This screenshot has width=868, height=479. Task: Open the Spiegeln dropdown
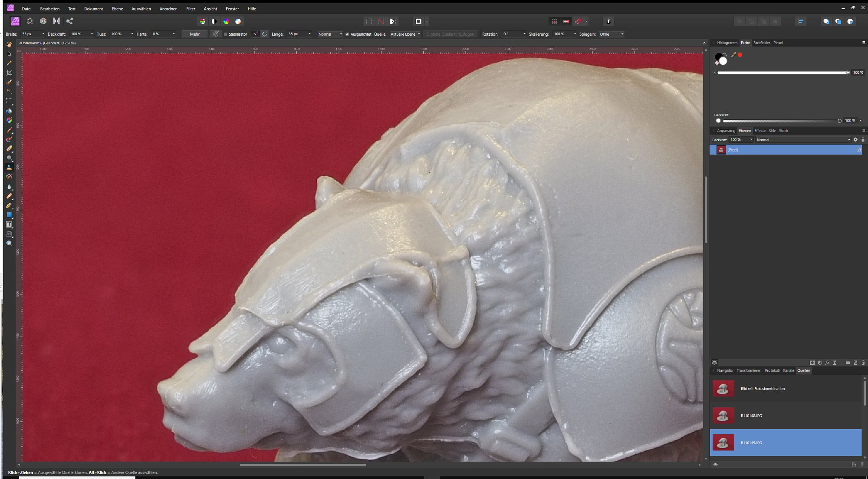pos(612,34)
